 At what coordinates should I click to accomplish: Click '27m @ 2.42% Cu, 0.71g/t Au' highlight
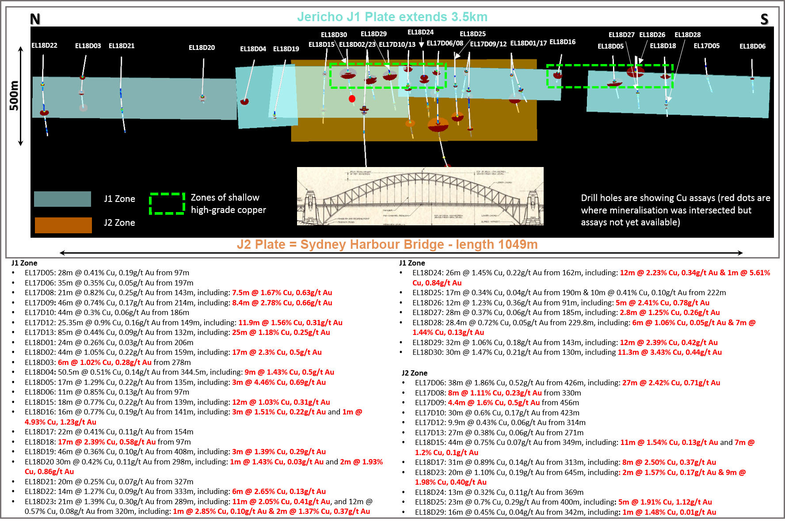pos(671,383)
